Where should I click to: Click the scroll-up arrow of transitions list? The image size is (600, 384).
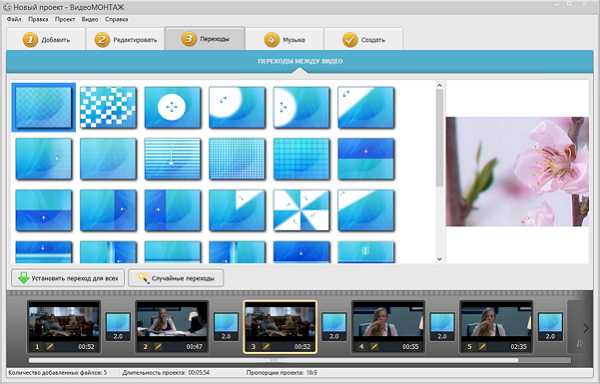point(439,85)
